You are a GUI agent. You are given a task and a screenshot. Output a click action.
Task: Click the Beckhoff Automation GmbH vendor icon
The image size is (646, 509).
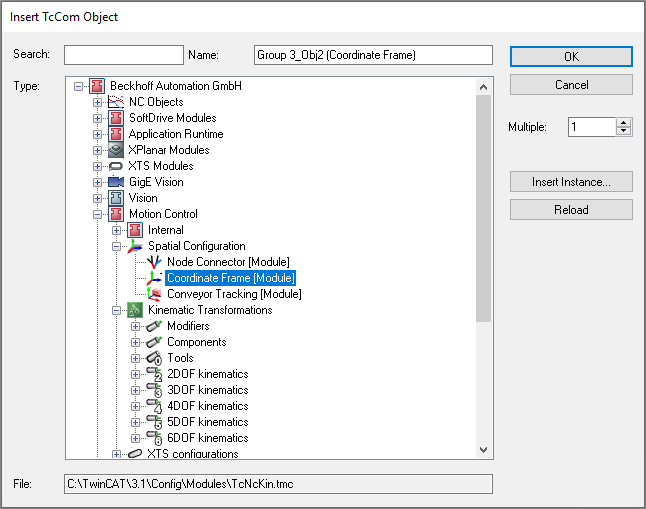pos(97,86)
